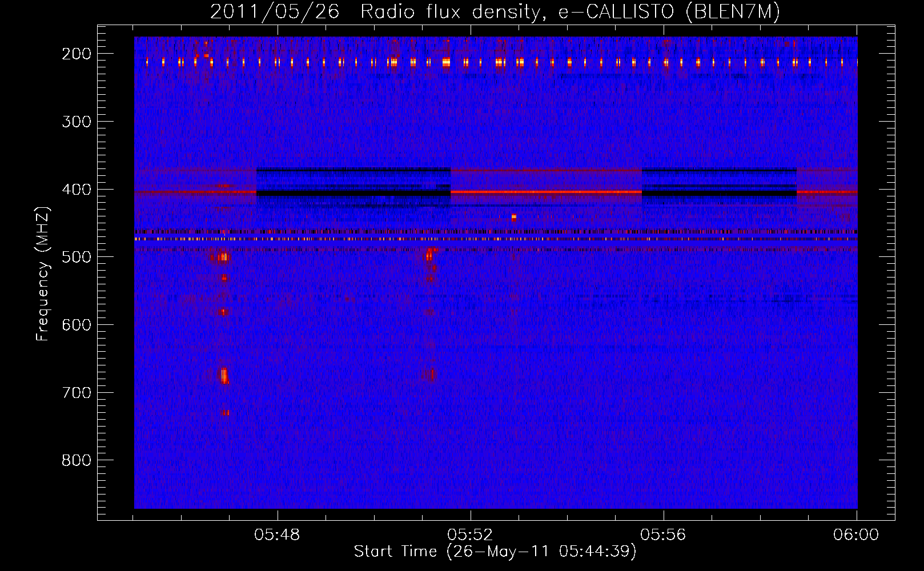Click the 800 frequency tick label
This screenshot has height=571, width=924.
tap(76, 460)
